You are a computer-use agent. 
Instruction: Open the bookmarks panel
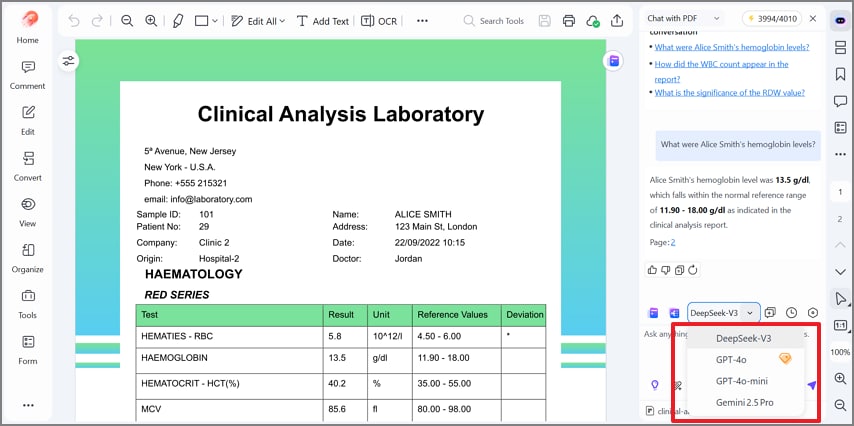point(840,74)
